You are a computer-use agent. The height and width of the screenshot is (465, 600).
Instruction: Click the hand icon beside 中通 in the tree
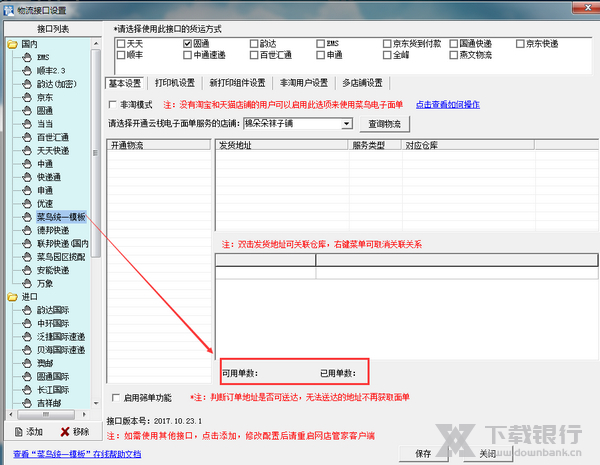26,164
